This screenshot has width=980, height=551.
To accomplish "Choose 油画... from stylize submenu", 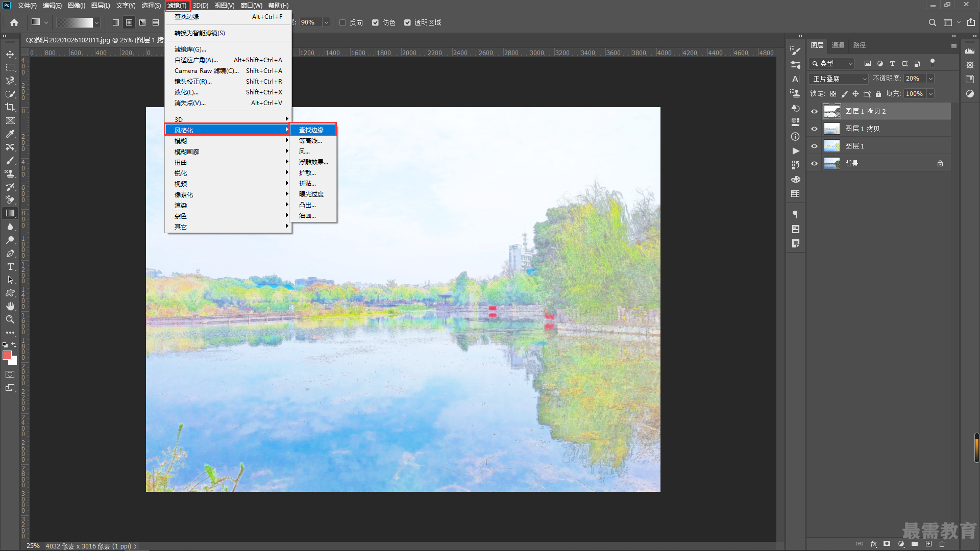I will pos(313,215).
